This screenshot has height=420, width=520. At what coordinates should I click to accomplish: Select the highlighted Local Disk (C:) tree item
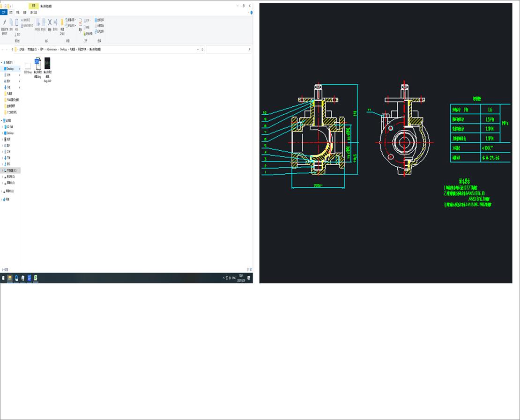(10, 170)
